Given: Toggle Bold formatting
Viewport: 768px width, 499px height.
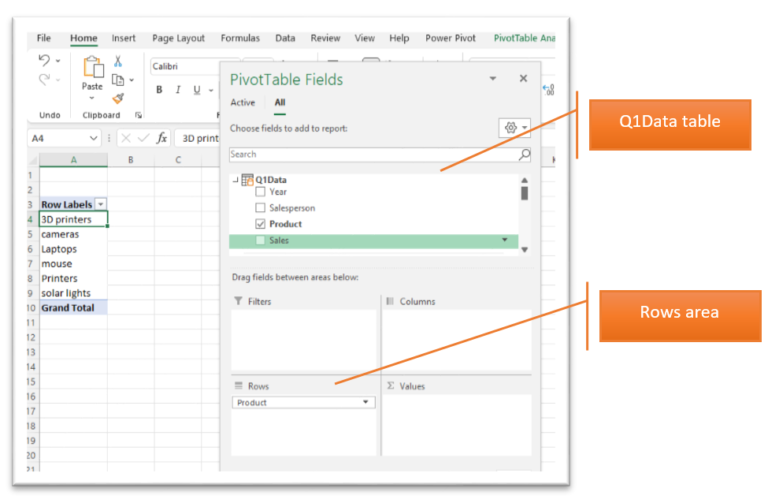Looking at the screenshot, I should 159,90.
